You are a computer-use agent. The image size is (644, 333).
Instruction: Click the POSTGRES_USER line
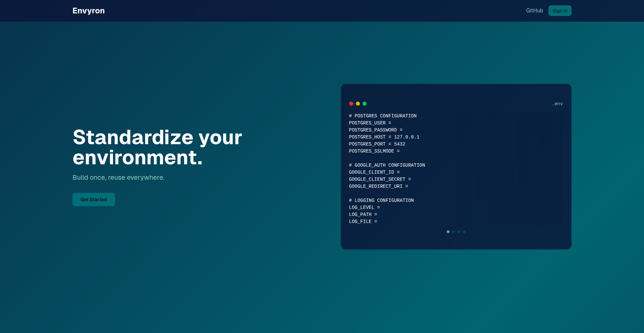tap(370, 123)
